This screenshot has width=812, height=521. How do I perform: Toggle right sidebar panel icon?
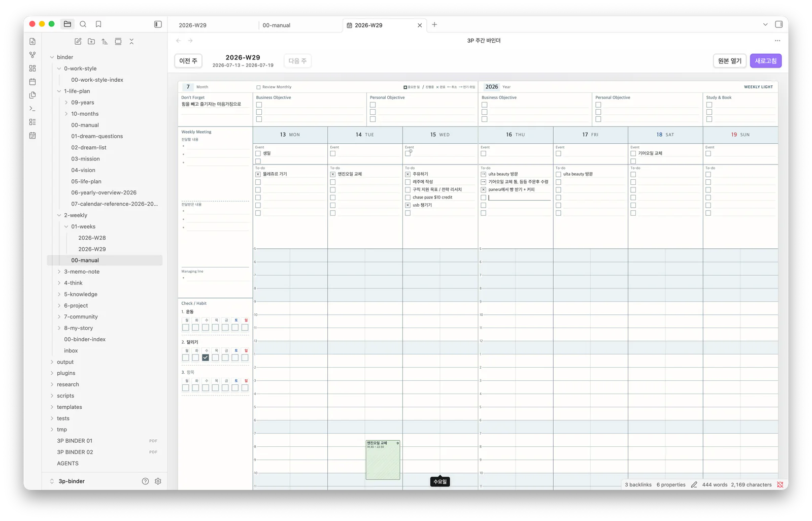pyautogui.click(x=779, y=24)
